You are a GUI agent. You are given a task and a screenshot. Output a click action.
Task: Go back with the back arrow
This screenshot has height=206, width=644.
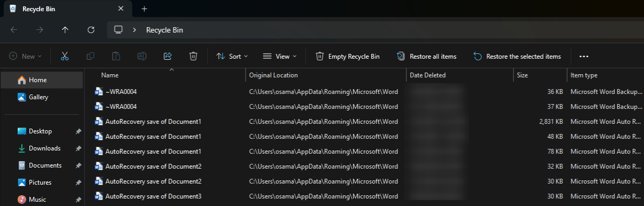pos(14,30)
